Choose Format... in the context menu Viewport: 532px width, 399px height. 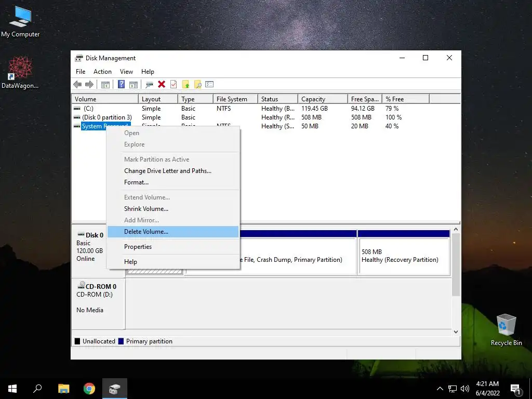point(173,182)
